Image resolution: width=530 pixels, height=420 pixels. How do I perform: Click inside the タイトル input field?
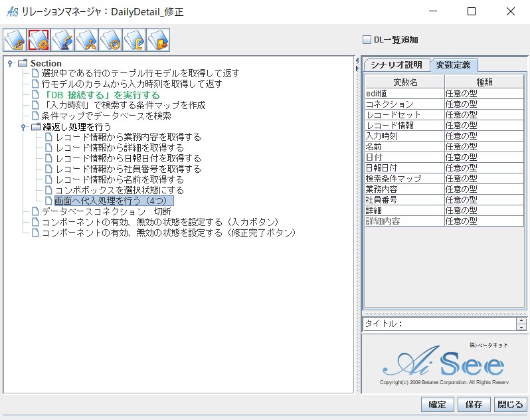440,324
